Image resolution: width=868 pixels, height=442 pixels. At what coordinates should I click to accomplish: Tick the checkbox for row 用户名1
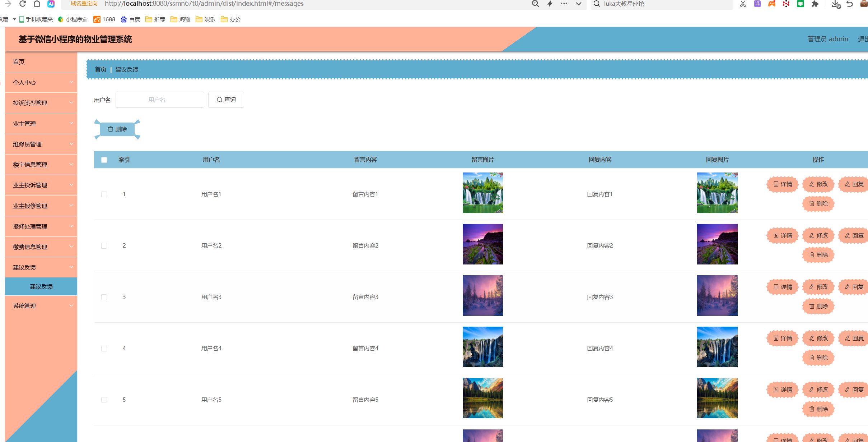click(104, 194)
